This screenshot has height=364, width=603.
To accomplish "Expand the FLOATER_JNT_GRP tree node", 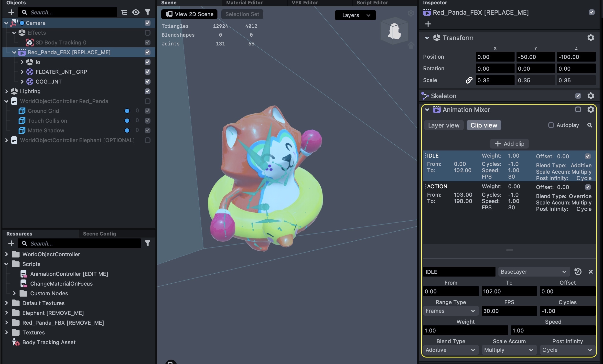I will tap(22, 72).
